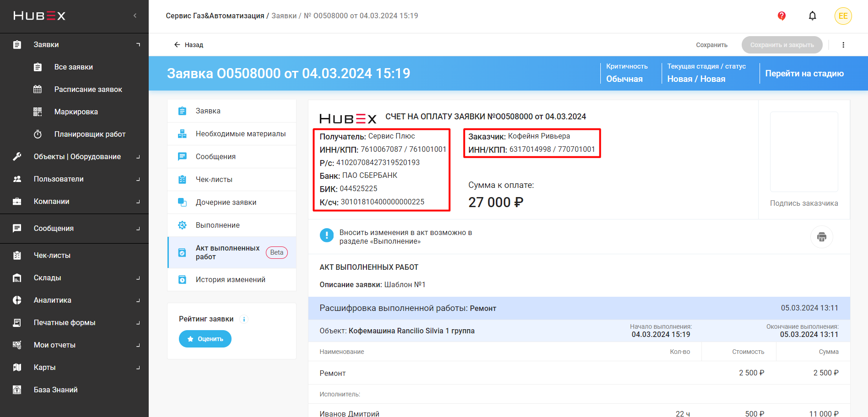Select the Выполнение tab
This screenshot has height=417, width=868.
(217, 225)
